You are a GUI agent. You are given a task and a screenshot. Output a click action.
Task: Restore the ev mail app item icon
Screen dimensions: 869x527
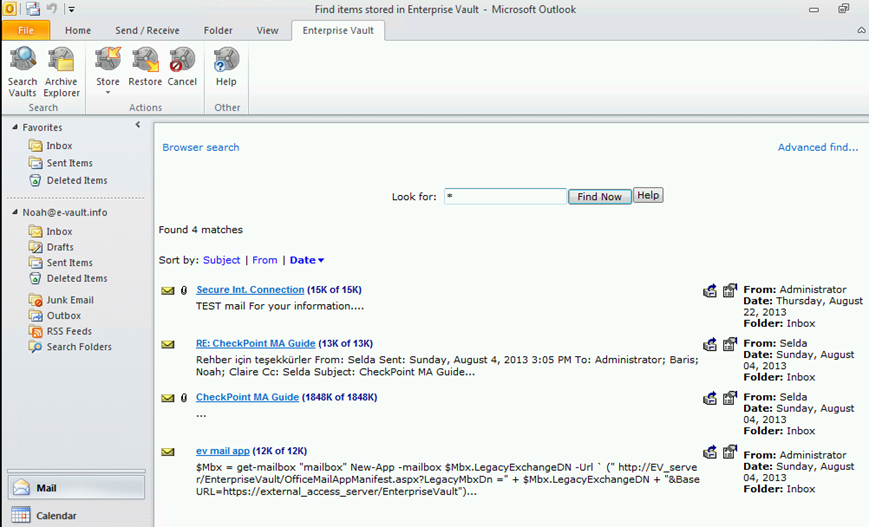click(x=710, y=452)
